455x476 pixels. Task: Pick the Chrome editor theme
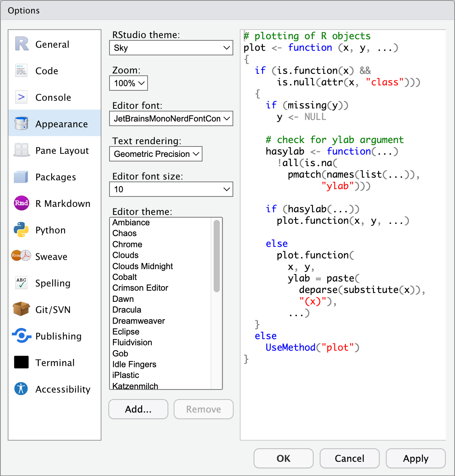pyautogui.click(x=160, y=244)
